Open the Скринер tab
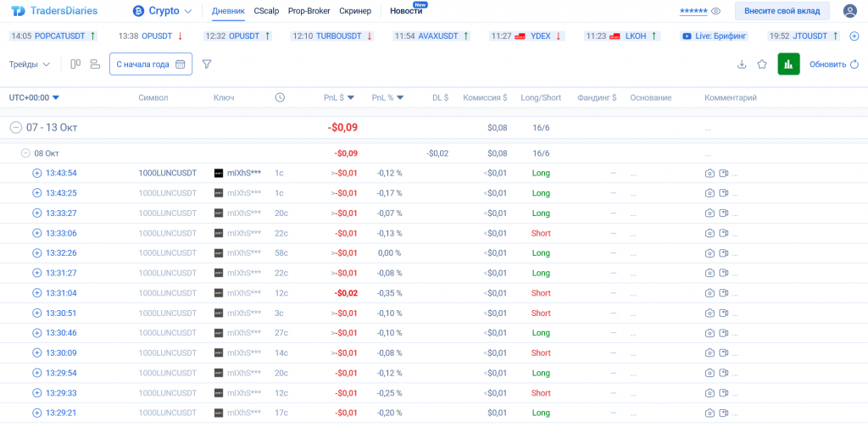Image resolution: width=868 pixels, height=427 pixels. (354, 11)
